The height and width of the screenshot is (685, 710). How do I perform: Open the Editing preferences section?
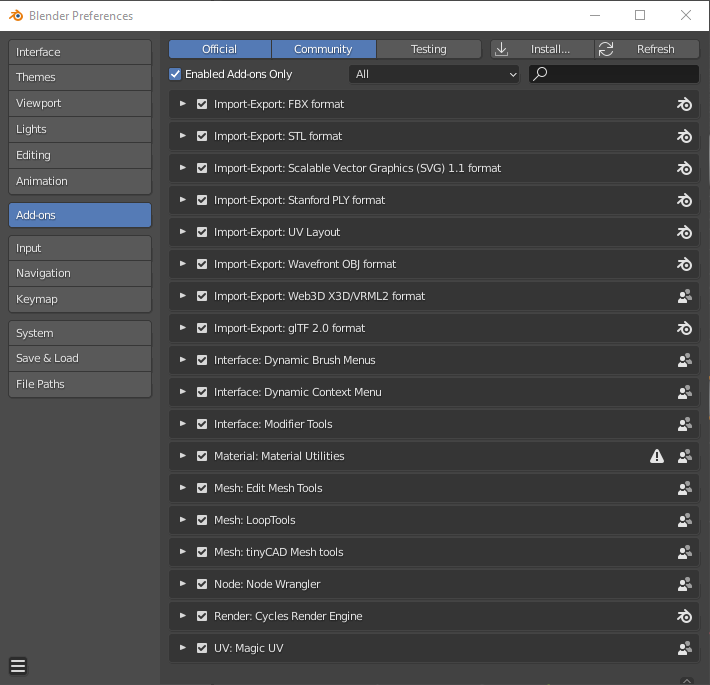(80, 155)
